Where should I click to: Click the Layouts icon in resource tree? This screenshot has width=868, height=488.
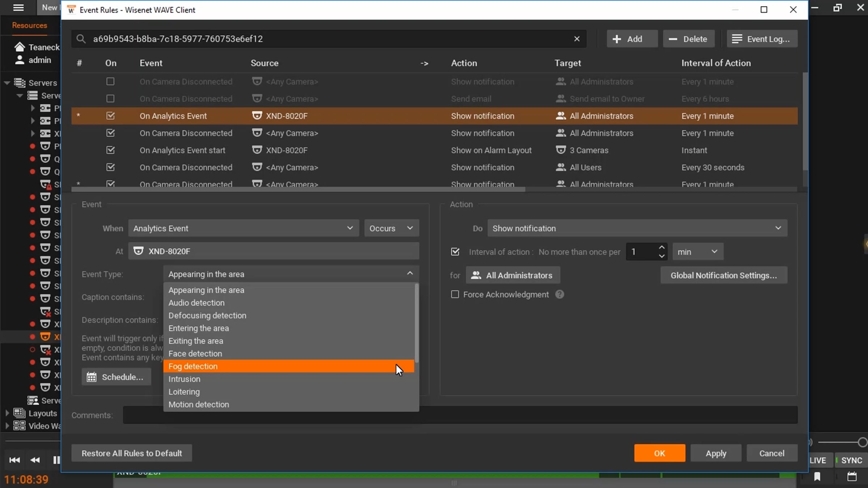click(x=20, y=413)
